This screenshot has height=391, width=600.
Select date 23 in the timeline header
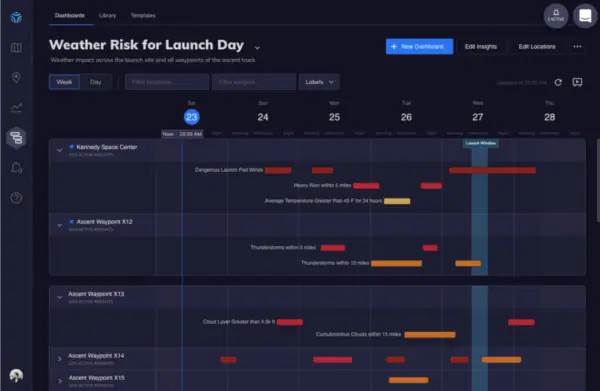pyautogui.click(x=191, y=117)
